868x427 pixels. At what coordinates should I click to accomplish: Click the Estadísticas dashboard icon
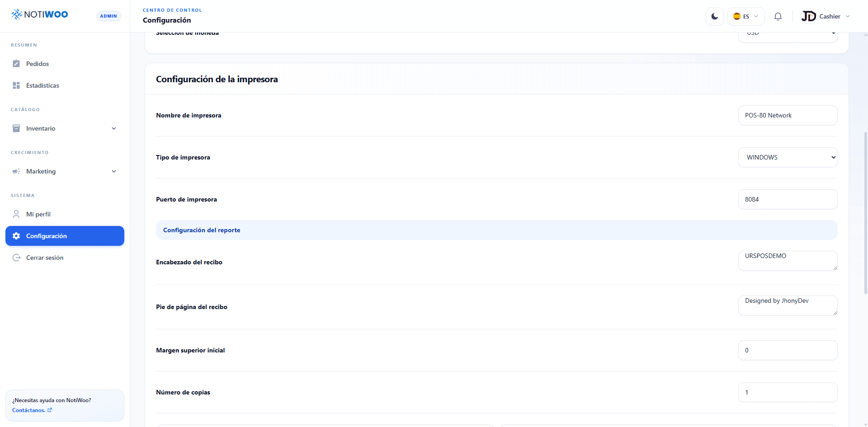(x=16, y=85)
